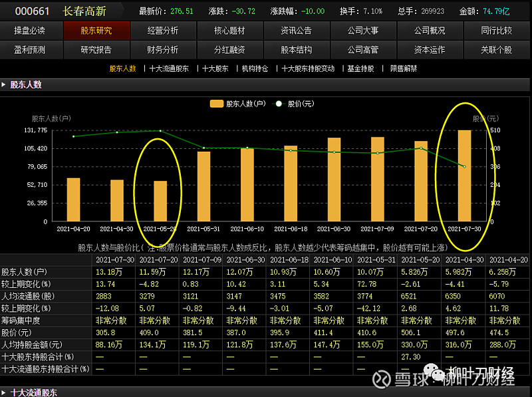Jump to 十大股东 link

point(215,69)
